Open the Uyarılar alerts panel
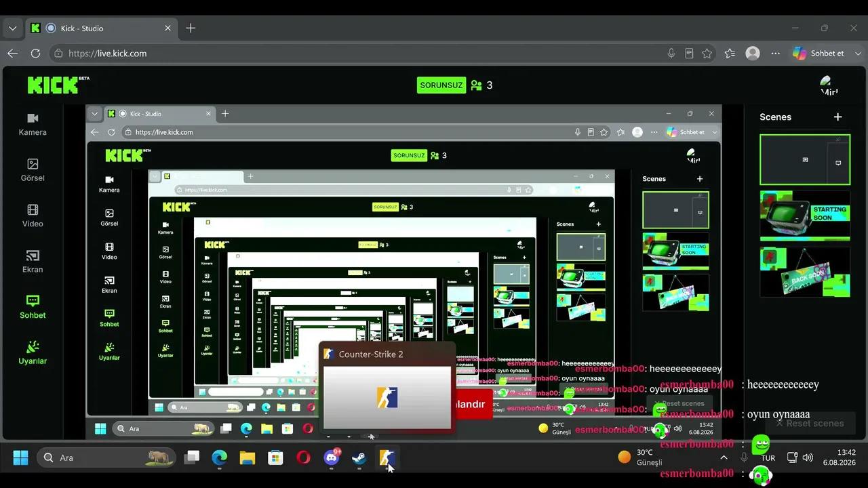 click(33, 353)
